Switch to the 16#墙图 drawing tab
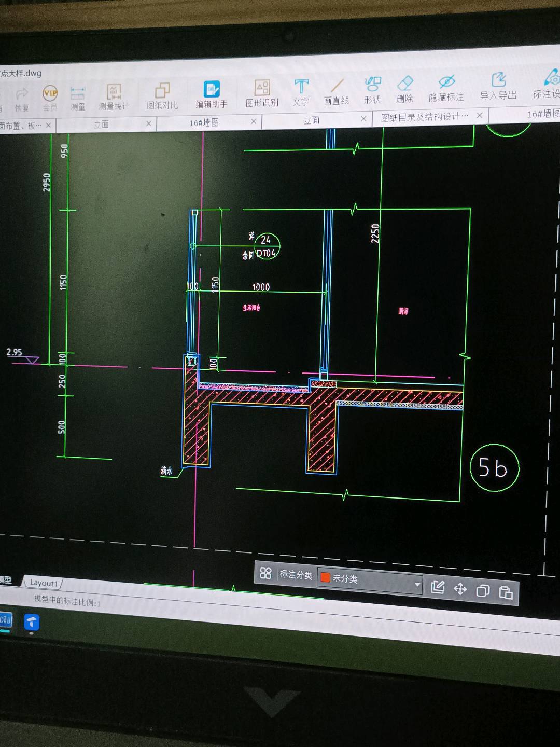This screenshot has width=560, height=747. (x=204, y=123)
